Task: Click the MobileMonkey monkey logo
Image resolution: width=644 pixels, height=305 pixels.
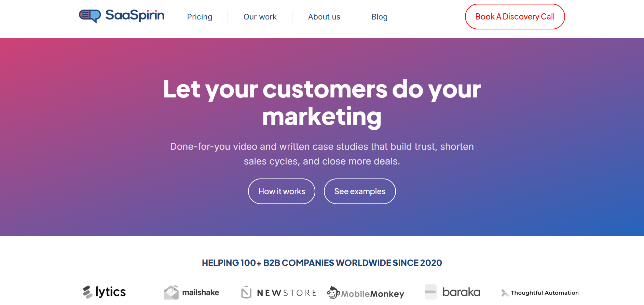Action: tap(366, 293)
